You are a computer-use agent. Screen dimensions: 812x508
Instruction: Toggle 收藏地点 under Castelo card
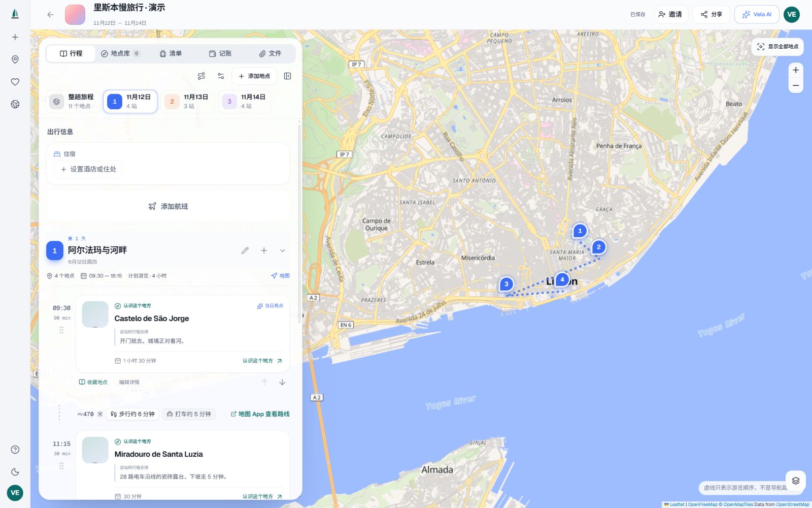tap(93, 382)
